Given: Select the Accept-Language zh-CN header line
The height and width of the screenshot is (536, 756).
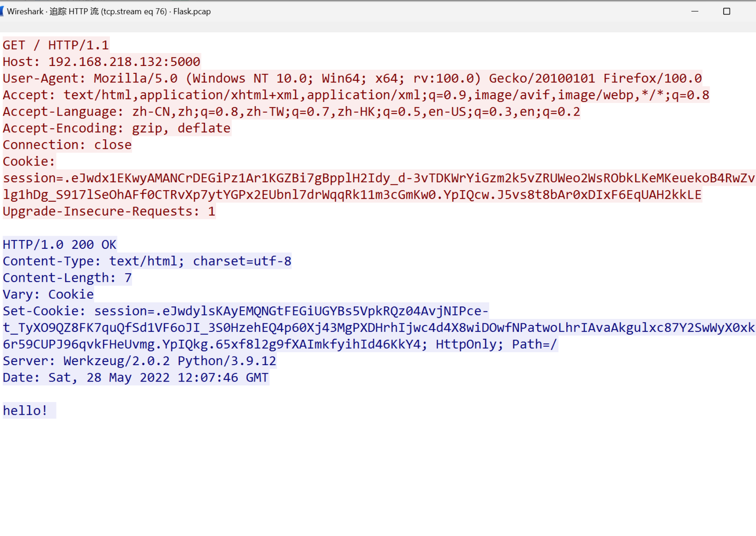Looking at the screenshot, I should click(291, 112).
